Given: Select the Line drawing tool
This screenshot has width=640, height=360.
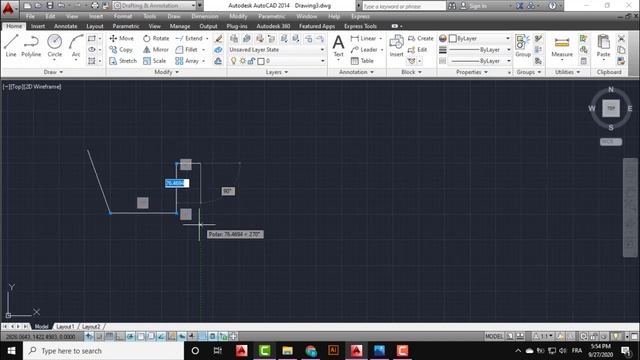Looking at the screenshot, I should [x=11, y=46].
